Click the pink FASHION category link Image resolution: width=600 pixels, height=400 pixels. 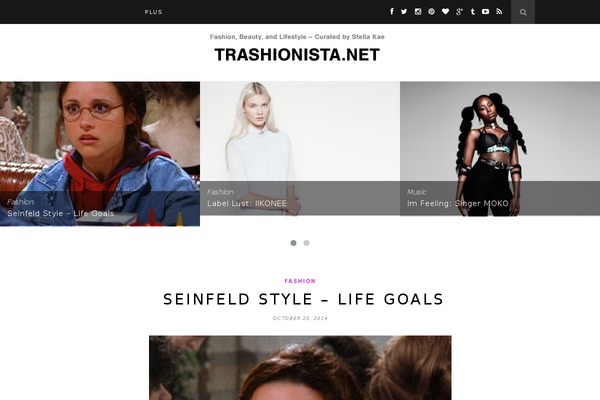tap(300, 281)
